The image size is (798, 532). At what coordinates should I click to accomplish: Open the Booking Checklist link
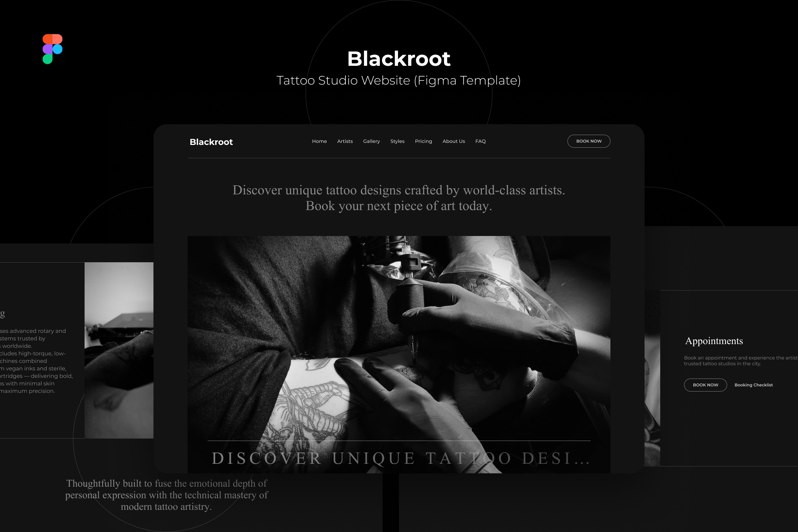(754, 385)
